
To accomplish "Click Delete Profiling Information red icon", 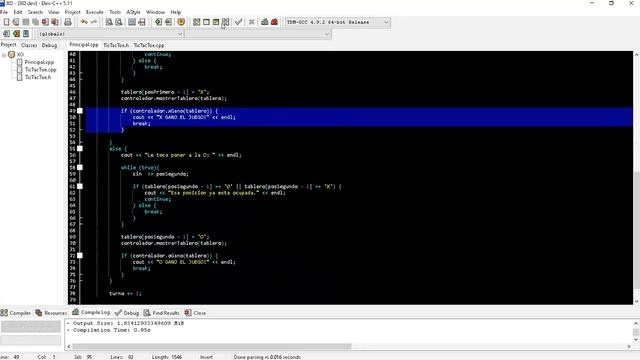I will pyautogui.click(x=274, y=22).
